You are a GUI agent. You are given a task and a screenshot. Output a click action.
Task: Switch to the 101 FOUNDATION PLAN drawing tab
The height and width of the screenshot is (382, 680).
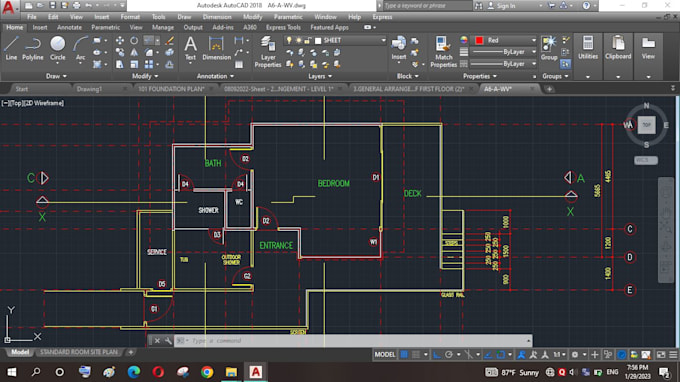(171, 89)
